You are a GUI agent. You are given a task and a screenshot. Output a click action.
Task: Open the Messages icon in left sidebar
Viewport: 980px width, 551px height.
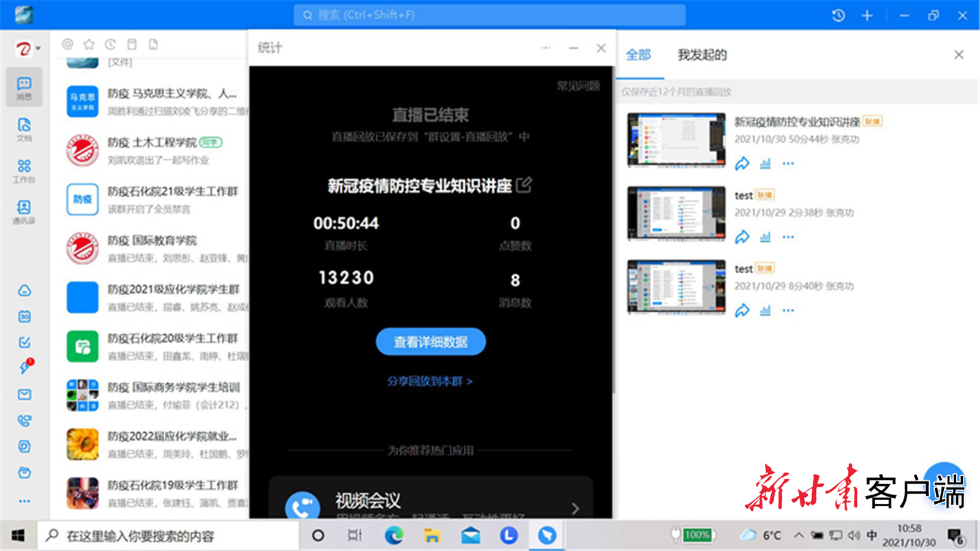coord(24,88)
